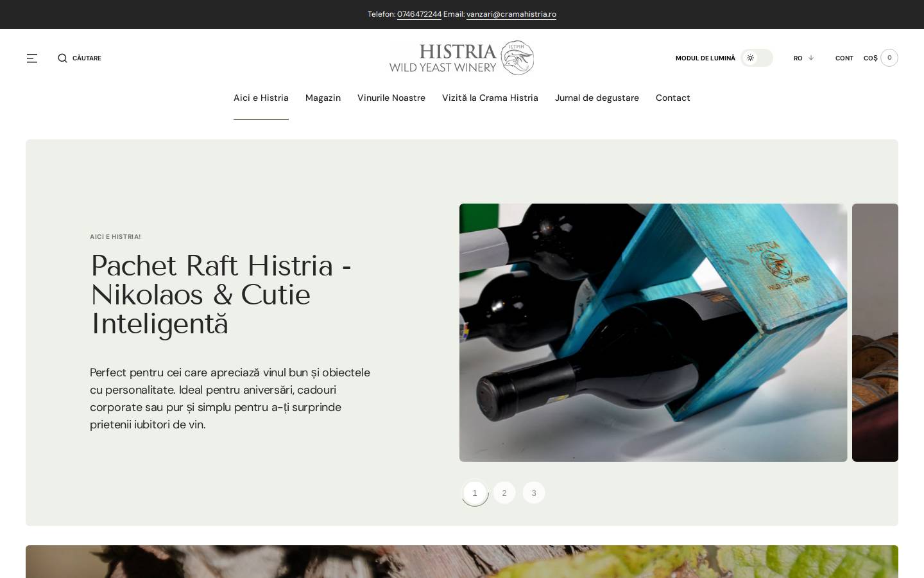Open Jurnal de degustare menu item

[x=597, y=98]
